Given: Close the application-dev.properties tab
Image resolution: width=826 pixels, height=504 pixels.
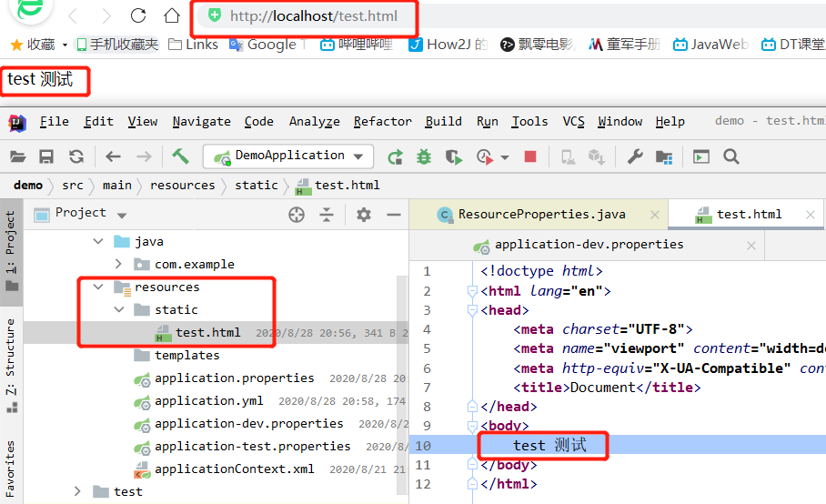Looking at the screenshot, I should pyautogui.click(x=751, y=246).
